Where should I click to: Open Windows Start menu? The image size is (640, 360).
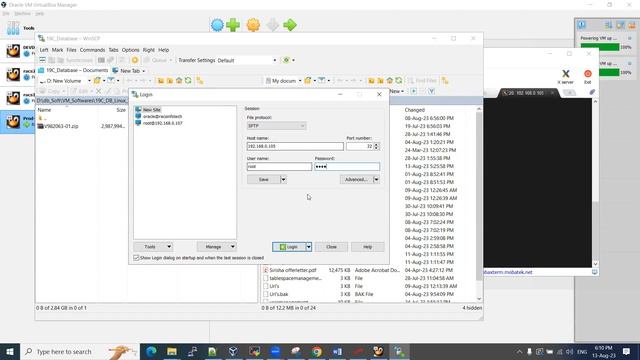coord(10,351)
